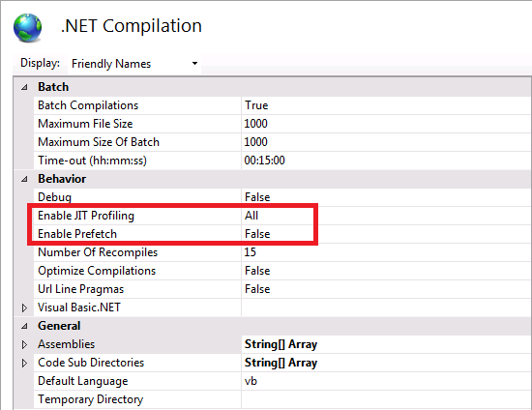Select the Optimize Compilations property
The height and width of the screenshot is (410, 532).
pyautogui.click(x=97, y=271)
